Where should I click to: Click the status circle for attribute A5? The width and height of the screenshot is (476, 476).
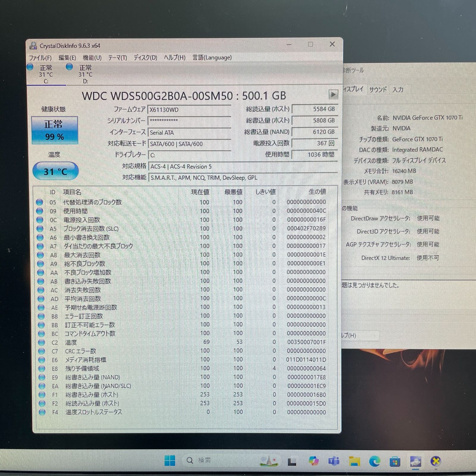(x=40, y=228)
